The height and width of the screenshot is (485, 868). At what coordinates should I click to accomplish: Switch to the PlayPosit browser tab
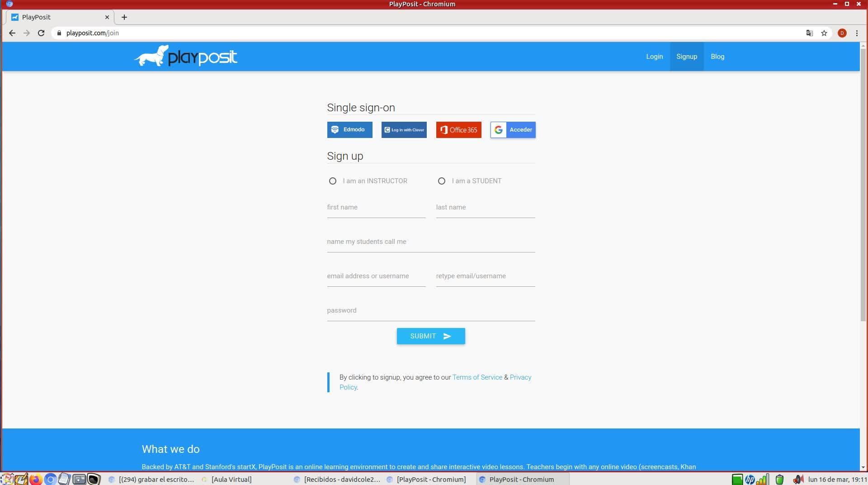[x=60, y=17]
